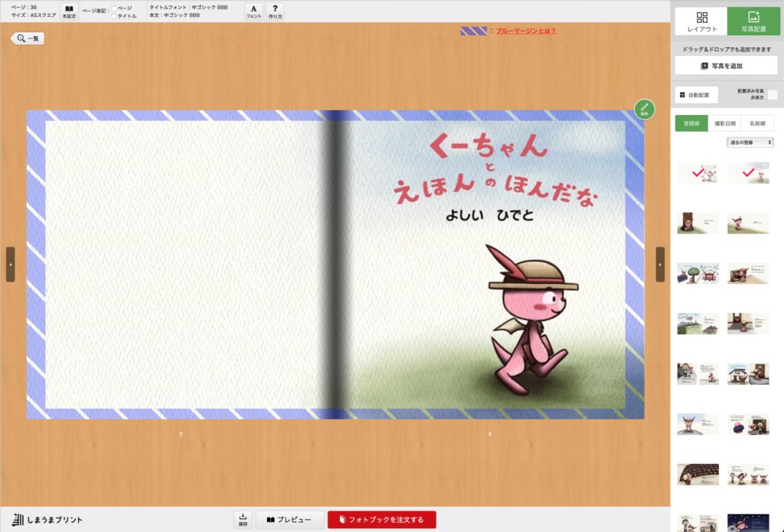Click the 一覧 magnifier overview button
784x532 pixels.
[28, 38]
